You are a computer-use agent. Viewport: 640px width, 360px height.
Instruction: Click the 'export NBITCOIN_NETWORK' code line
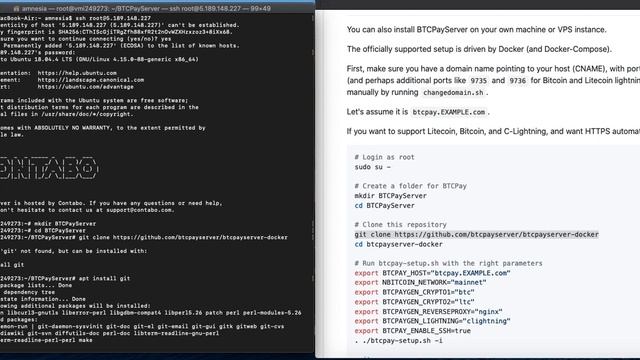click(x=420, y=282)
